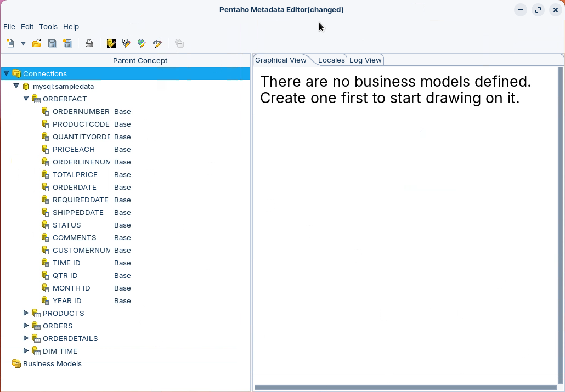
Task: Click the horizontal scrollbar in Graphical View
Action: coord(405,388)
